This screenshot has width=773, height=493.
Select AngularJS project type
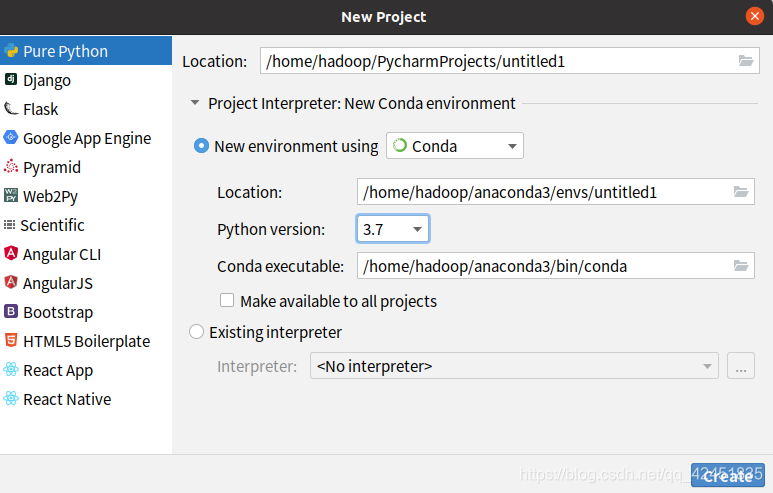[86, 283]
